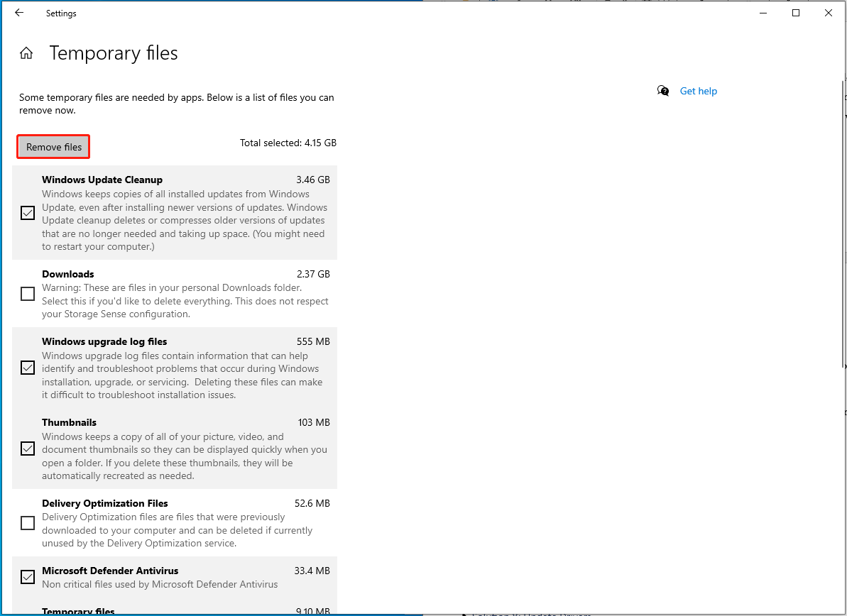Uncheck the Thumbnails checkbox

[x=27, y=449]
